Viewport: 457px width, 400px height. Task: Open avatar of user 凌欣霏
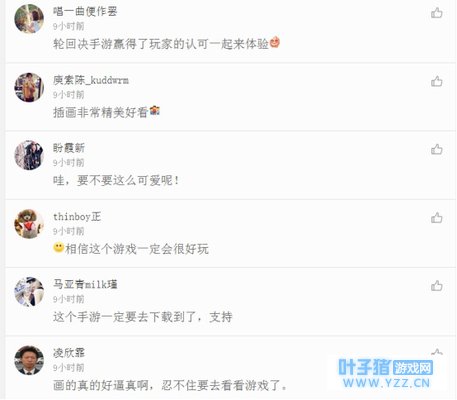(x=29, y=360)
